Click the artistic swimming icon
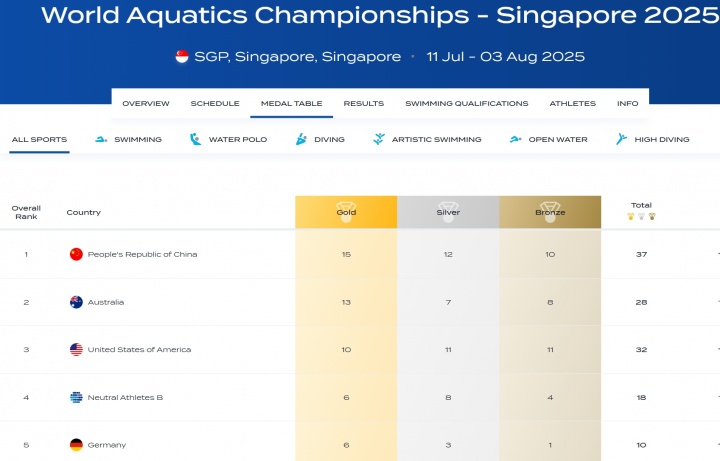The width and height of the screenshot is (720, 461). [379, 139]
